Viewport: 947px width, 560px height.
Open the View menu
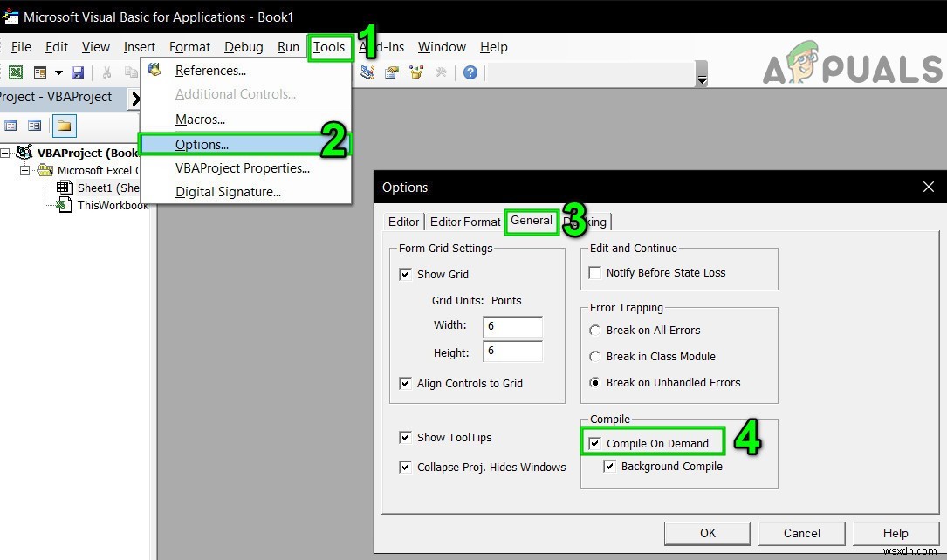(95, 47)
